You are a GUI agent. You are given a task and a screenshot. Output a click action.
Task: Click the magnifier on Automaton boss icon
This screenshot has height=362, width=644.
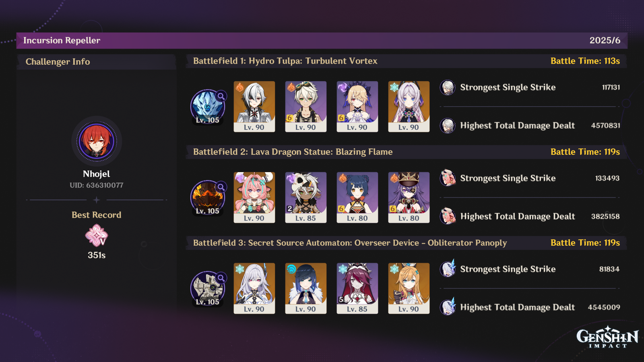point(221,278)
